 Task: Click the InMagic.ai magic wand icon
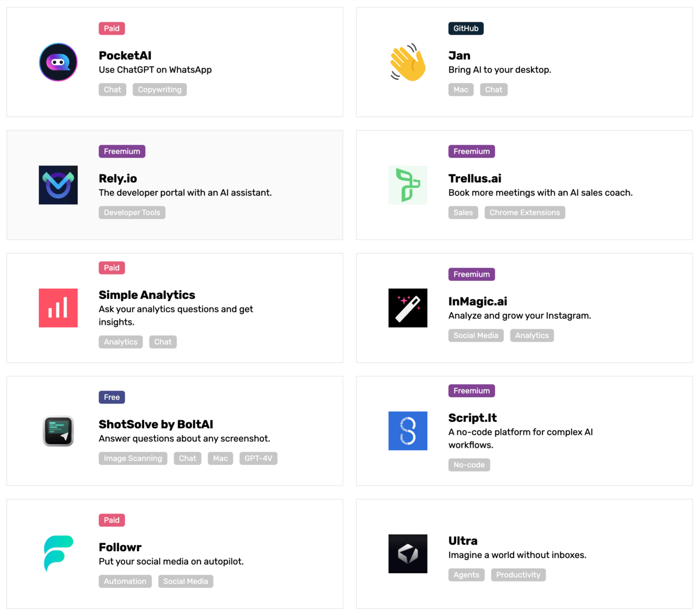[x=408, y=308]
